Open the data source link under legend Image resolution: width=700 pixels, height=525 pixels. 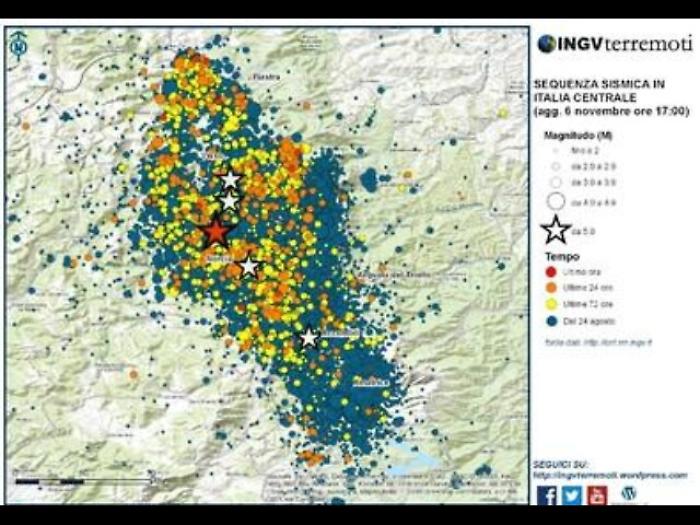click(x=598, y=342)
